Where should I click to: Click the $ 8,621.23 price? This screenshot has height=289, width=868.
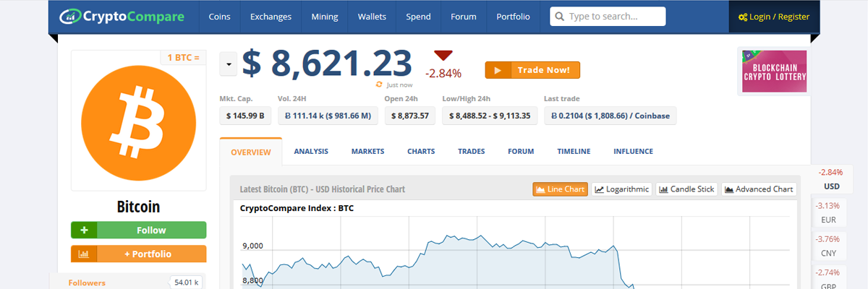pos(326,64)
